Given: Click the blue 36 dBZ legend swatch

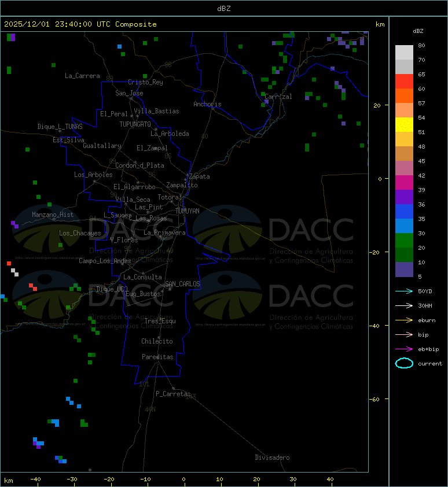Looking at the screenshot, I should [404, 211].
